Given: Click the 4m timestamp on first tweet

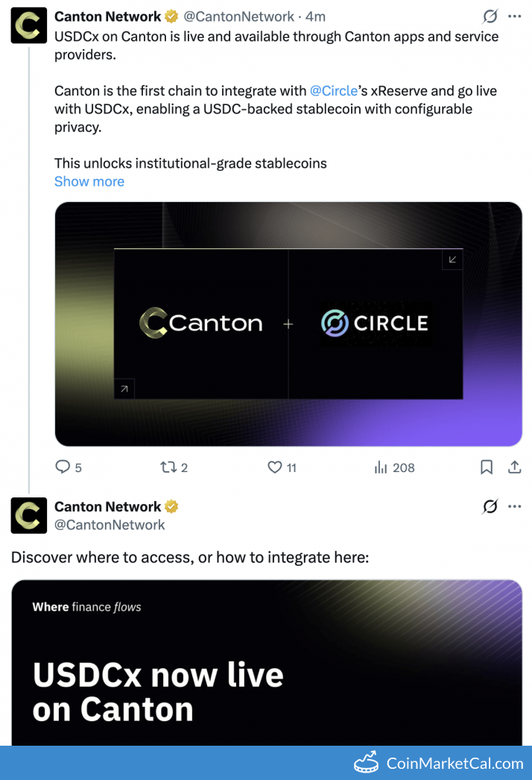Looking at the screenshot, I should (315, 16).
